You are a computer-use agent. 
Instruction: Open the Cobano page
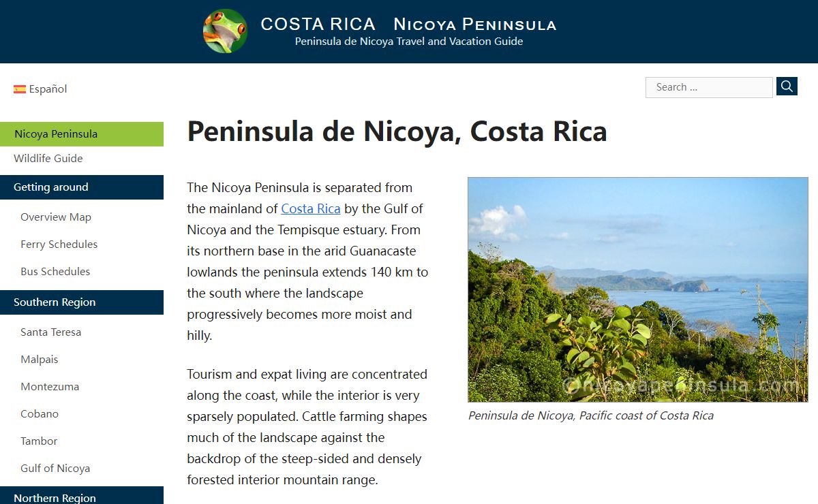[40, 414]
